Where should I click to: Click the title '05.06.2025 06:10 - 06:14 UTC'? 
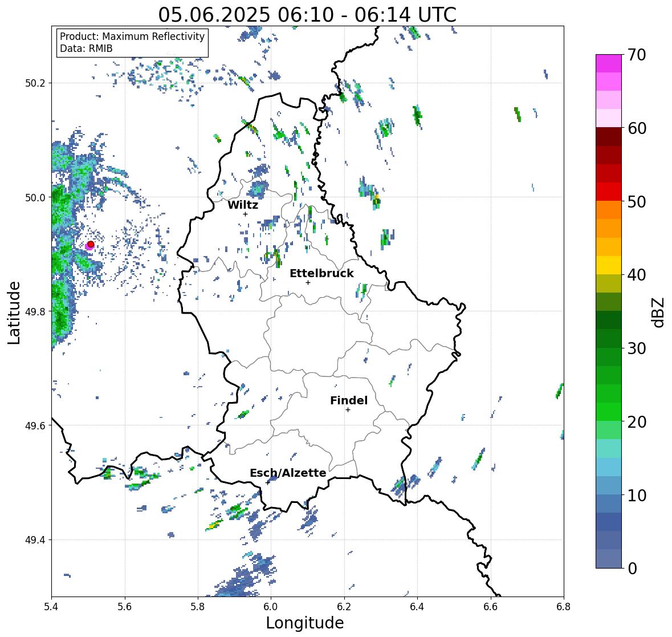point(307,15)
